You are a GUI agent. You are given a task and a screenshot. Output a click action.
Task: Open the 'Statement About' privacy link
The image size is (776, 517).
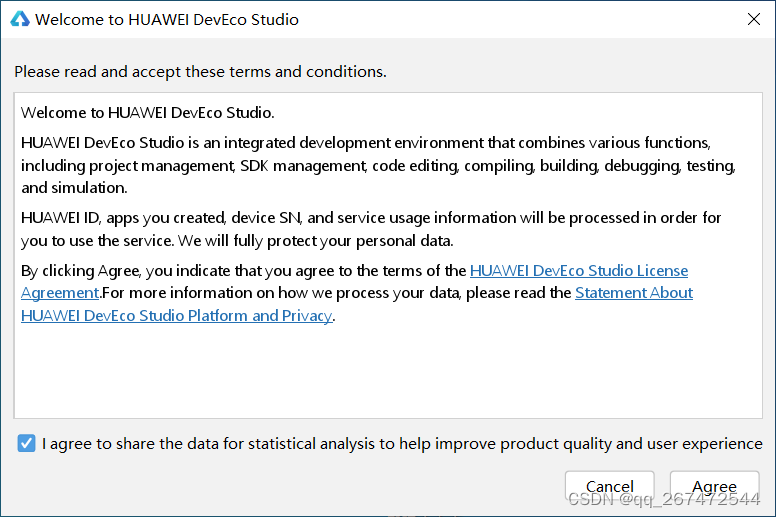(633, 293)
